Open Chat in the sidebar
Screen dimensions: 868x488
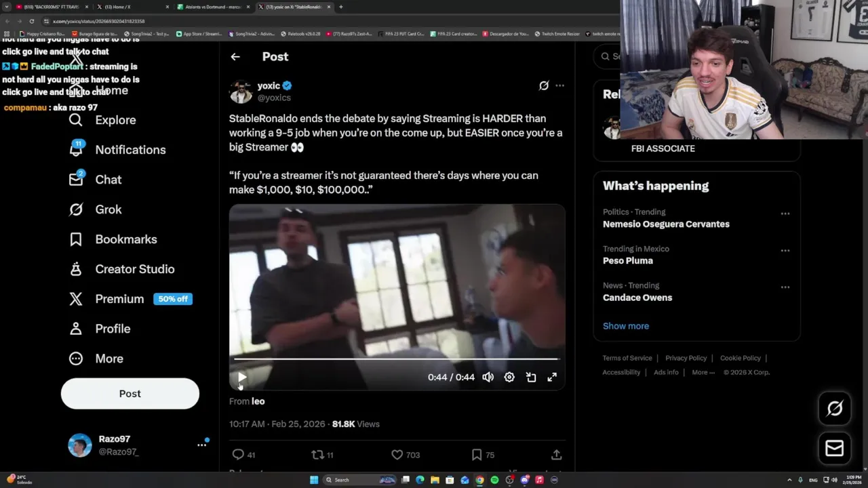[95, 180]
